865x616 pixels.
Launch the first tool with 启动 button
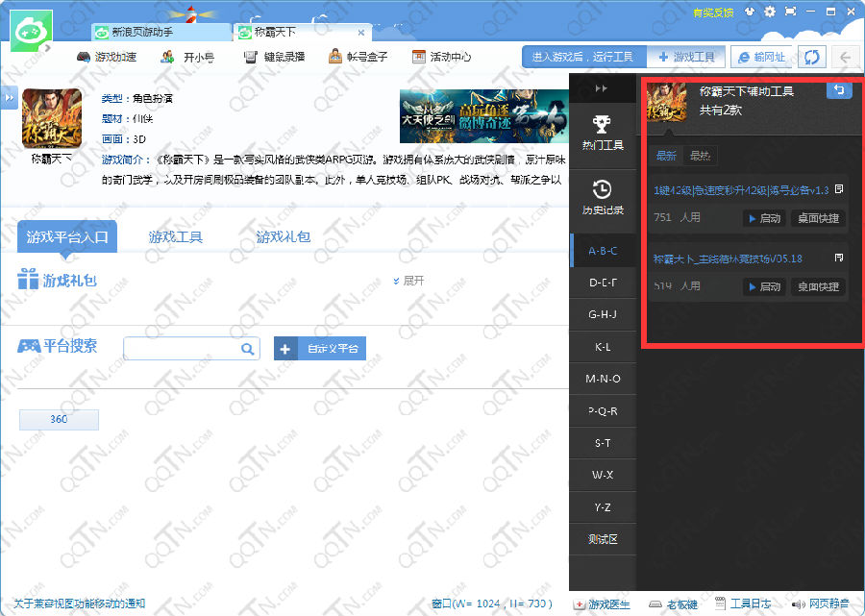tap(764, 218)
